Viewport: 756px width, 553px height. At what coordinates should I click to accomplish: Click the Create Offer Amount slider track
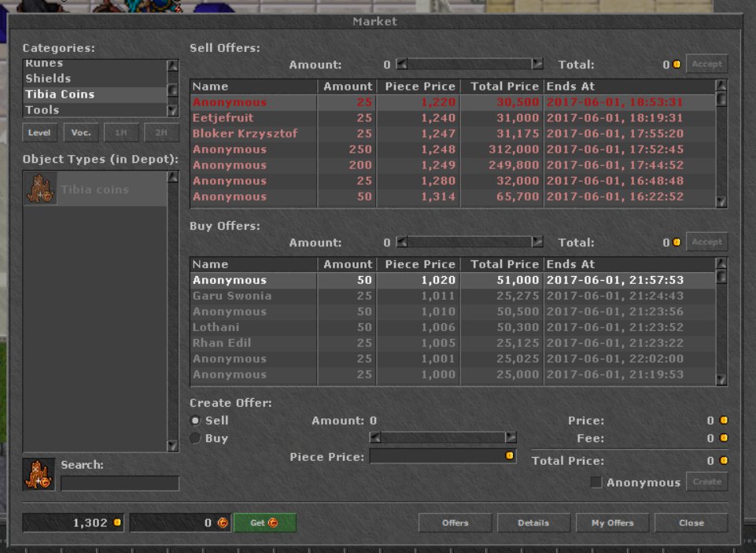point(443,437)
